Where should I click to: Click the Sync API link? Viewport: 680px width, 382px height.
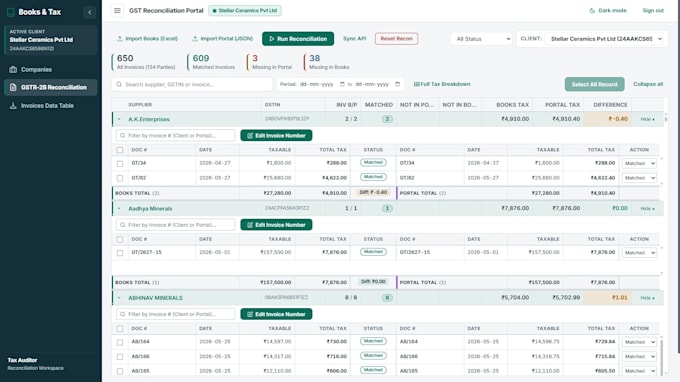[354, 39]
